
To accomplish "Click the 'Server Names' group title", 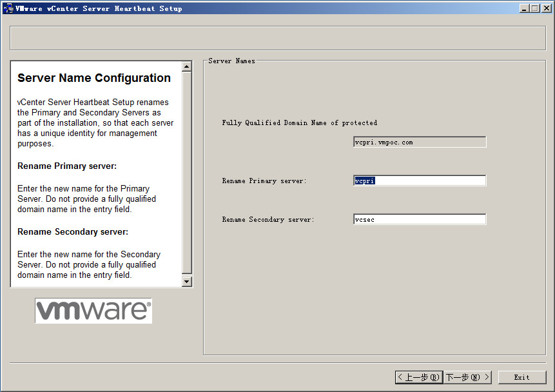I will [x=231, y=61].
